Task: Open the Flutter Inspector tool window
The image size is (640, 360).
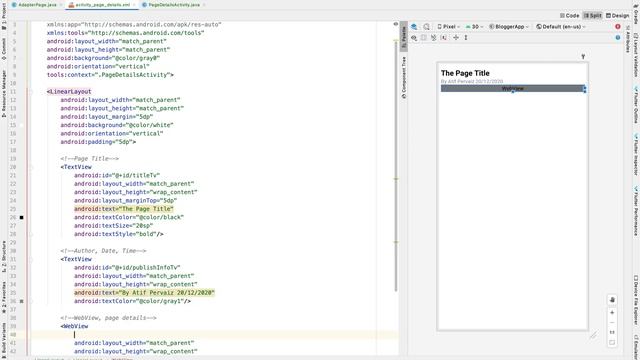Action: coord(636,154)
